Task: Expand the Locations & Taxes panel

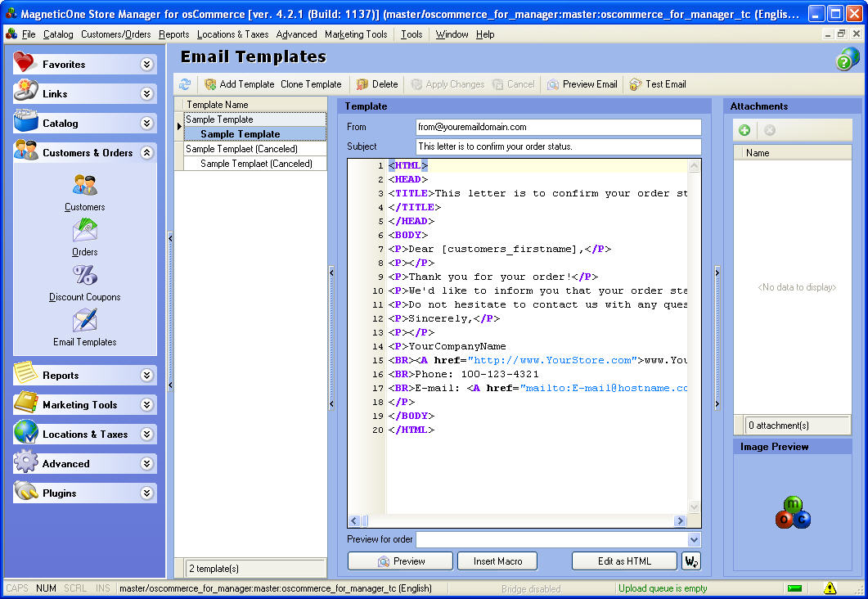Action: point(146,434)
